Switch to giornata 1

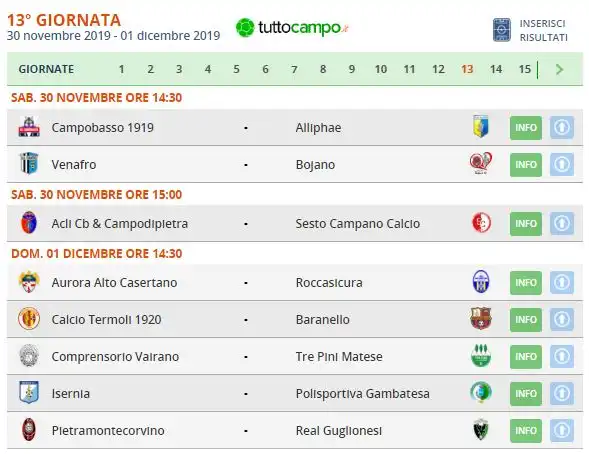click(121, 69)
